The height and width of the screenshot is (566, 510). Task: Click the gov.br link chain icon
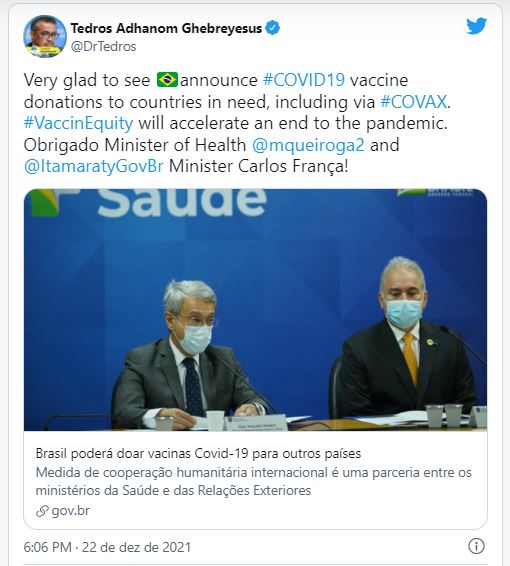point(42,511)
